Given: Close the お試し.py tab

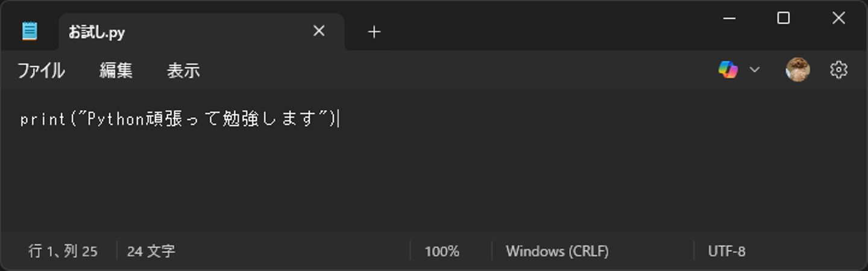Looking at the screenshot, I should click(319, 31).
